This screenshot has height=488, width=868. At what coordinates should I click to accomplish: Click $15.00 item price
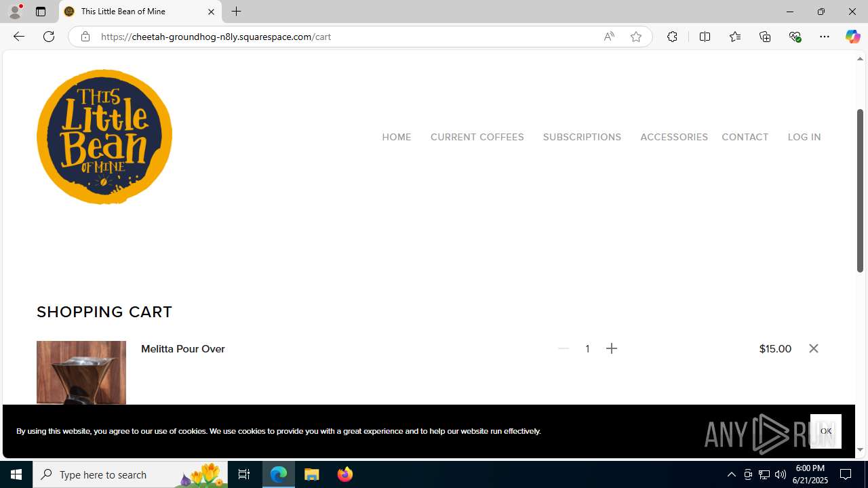tap(775, 348)
